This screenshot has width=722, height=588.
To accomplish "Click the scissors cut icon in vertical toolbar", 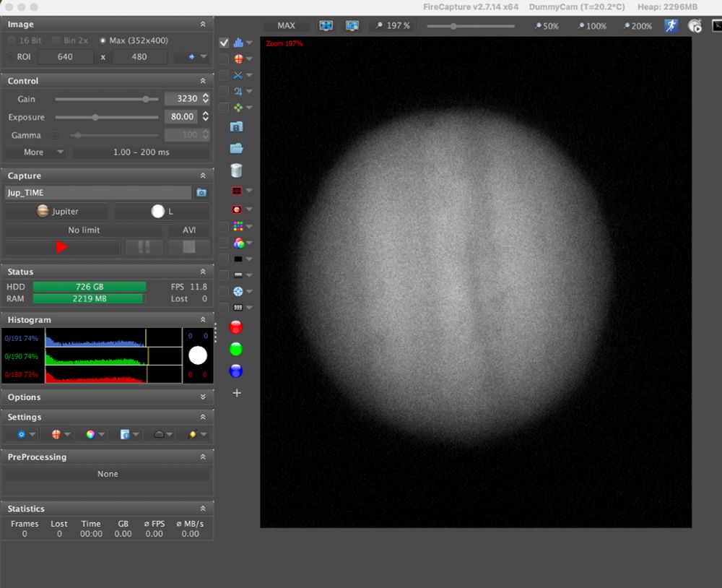I will pyautogui.click(x=238, y=74).
